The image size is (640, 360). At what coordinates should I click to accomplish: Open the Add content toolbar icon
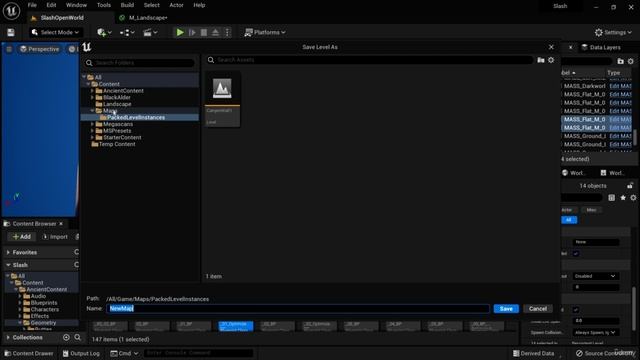click(104, 32)
